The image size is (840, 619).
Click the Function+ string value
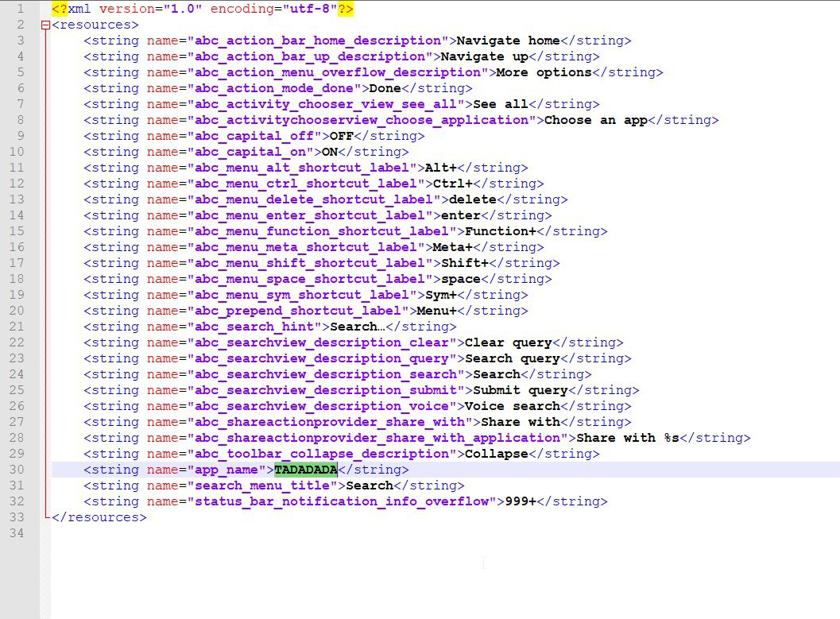click(501, 231)
